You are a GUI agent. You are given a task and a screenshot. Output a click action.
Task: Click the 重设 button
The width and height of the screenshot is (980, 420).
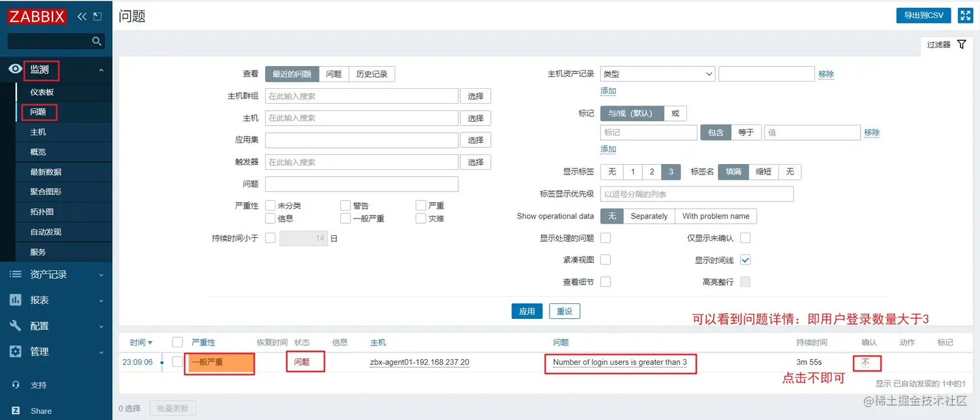click(x=565, y=311)
